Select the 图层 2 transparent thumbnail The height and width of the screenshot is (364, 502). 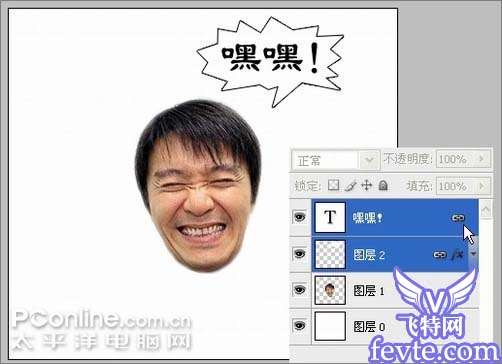(330, 254)
